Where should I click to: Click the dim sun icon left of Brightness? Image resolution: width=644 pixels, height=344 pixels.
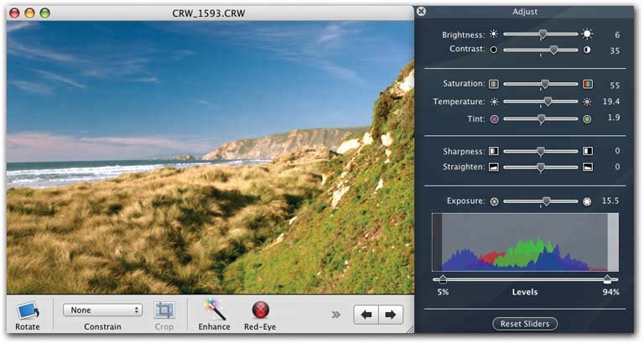494,34
